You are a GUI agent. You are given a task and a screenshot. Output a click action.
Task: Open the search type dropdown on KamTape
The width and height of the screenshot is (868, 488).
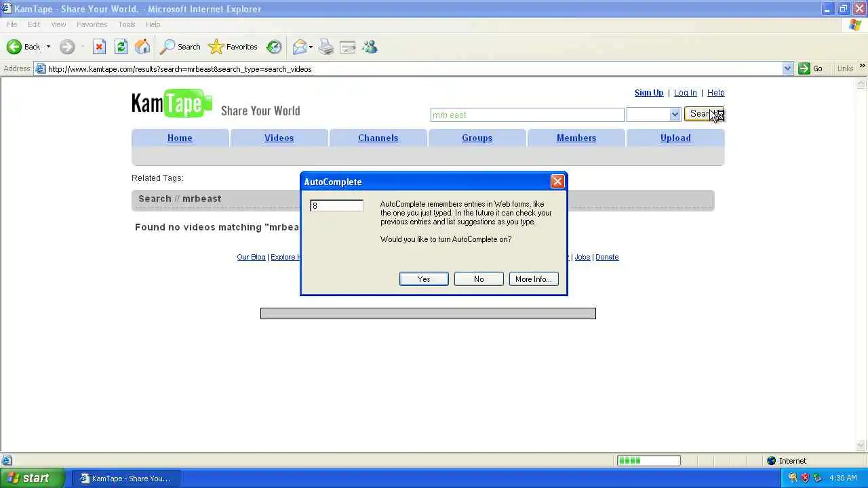(675, 115)
